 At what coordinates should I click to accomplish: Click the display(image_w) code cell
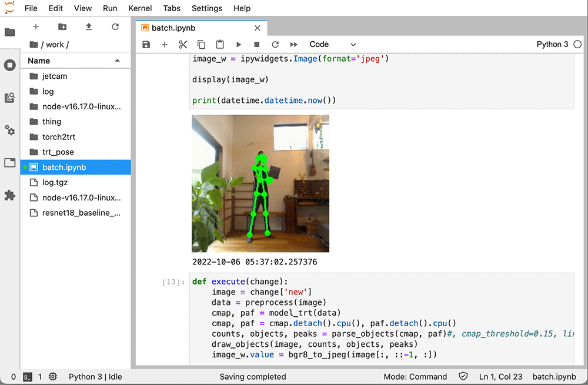point(382,81)
